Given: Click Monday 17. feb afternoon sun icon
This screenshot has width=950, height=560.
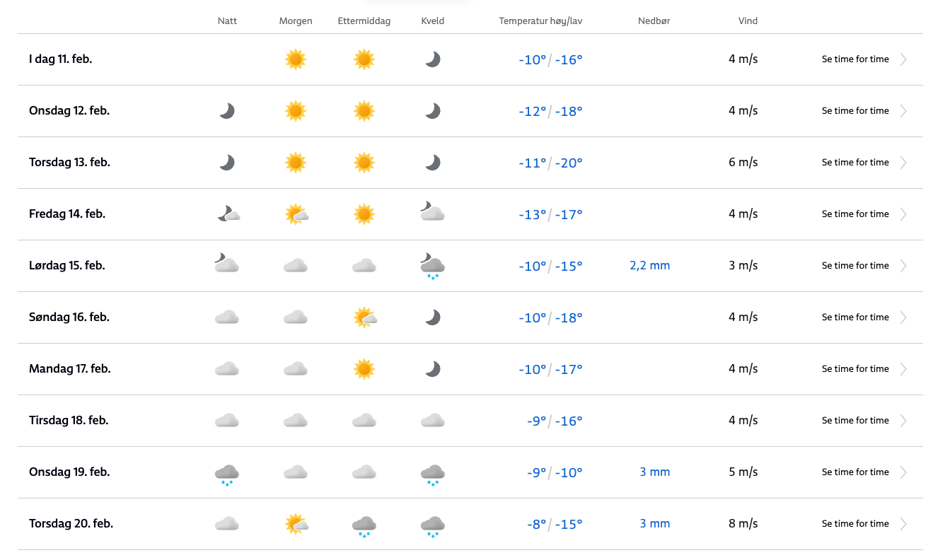Looking at the screenshot, I should pyautogui.click(x=364, y=369).
